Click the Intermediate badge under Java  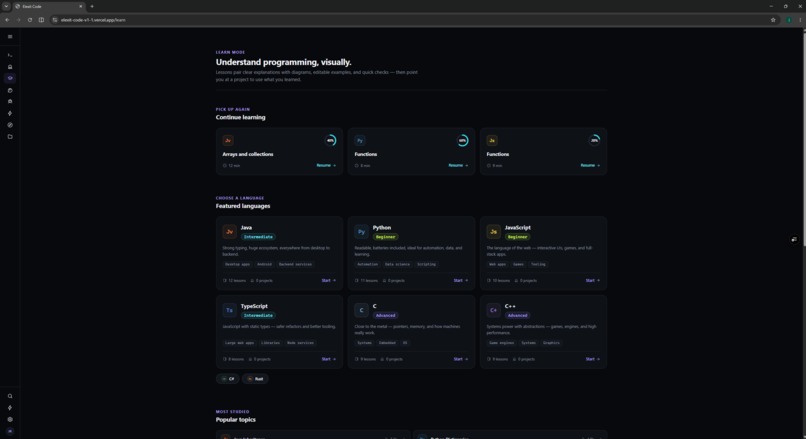point(258,237)
